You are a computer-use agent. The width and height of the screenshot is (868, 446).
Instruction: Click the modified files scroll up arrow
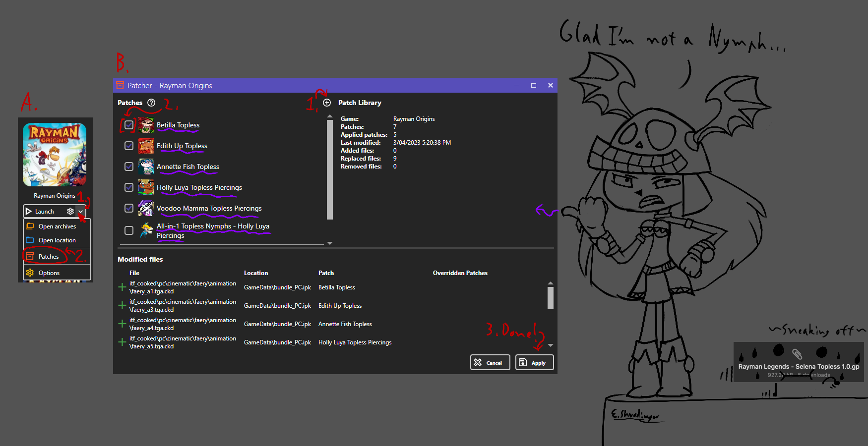coord(550,283)
